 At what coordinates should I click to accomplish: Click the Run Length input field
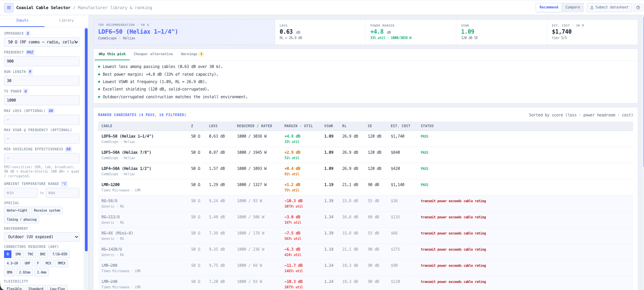[x=42, y=81]
